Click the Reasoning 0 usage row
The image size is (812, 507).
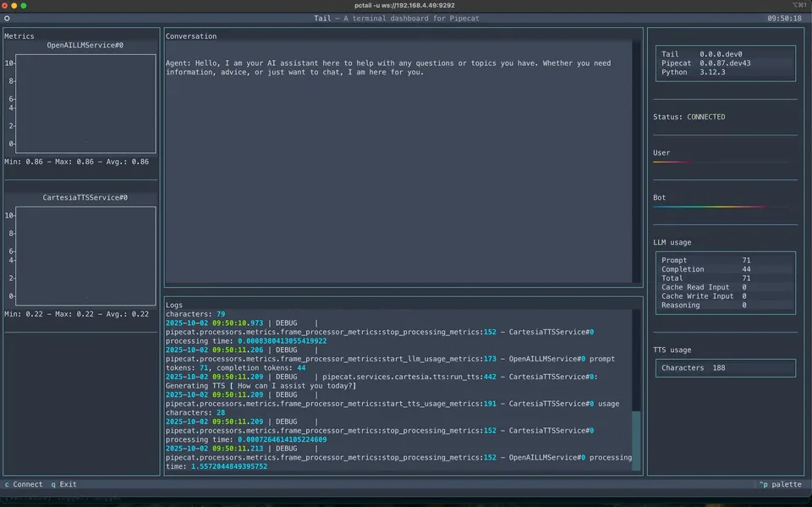tap(726, 306)
